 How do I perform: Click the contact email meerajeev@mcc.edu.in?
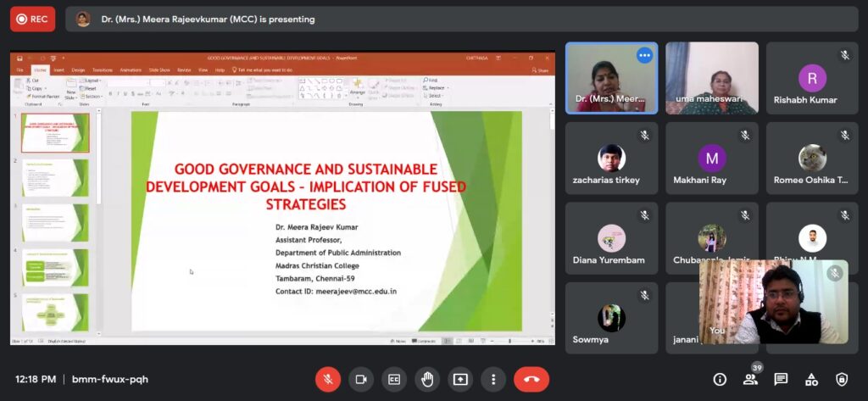(356, 292)
